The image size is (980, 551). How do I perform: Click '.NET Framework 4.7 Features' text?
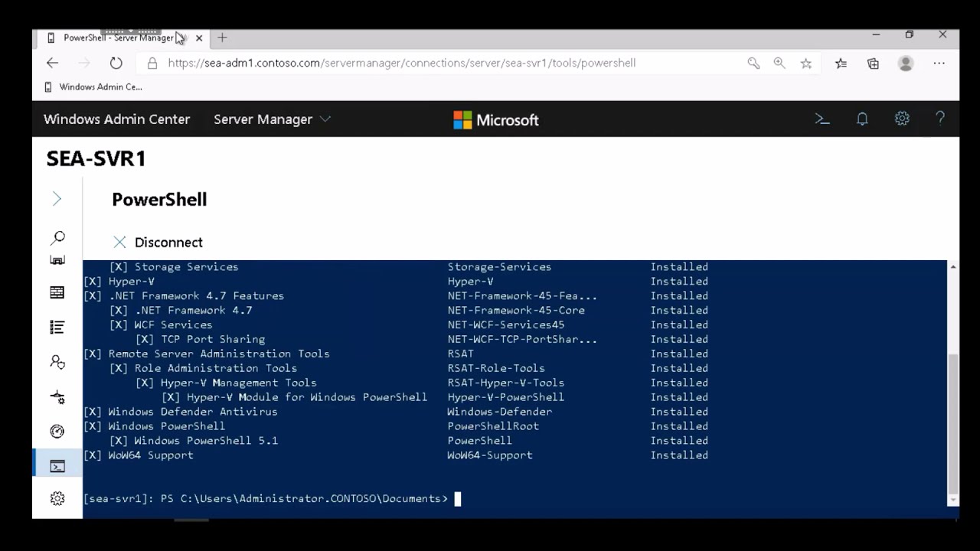tap(196, 296)
